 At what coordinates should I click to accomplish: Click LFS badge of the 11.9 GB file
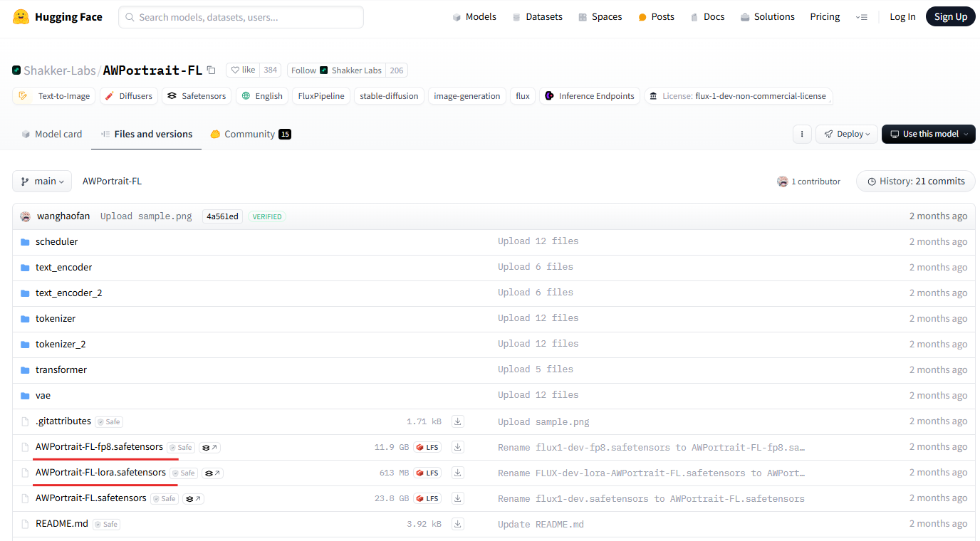click(x=427, y=448)
